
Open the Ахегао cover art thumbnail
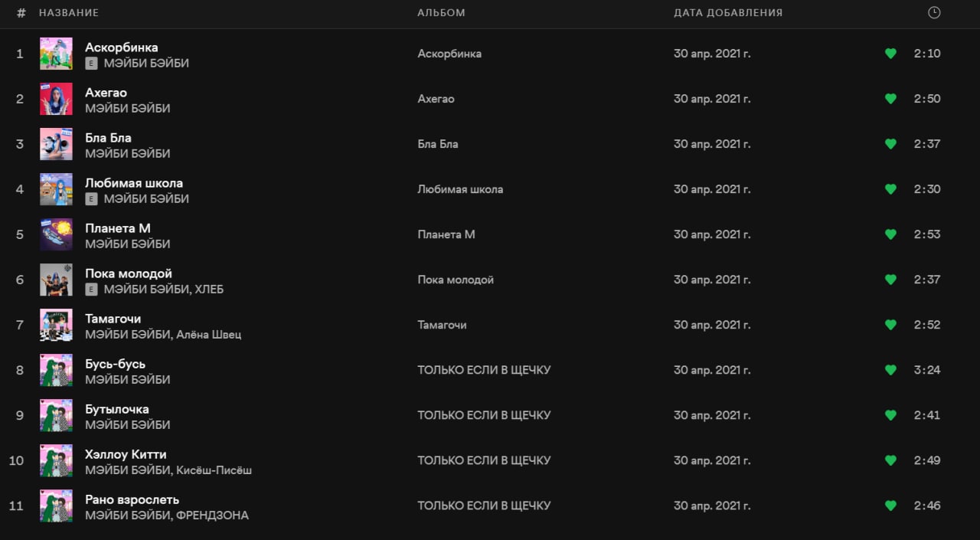(56, 99)
